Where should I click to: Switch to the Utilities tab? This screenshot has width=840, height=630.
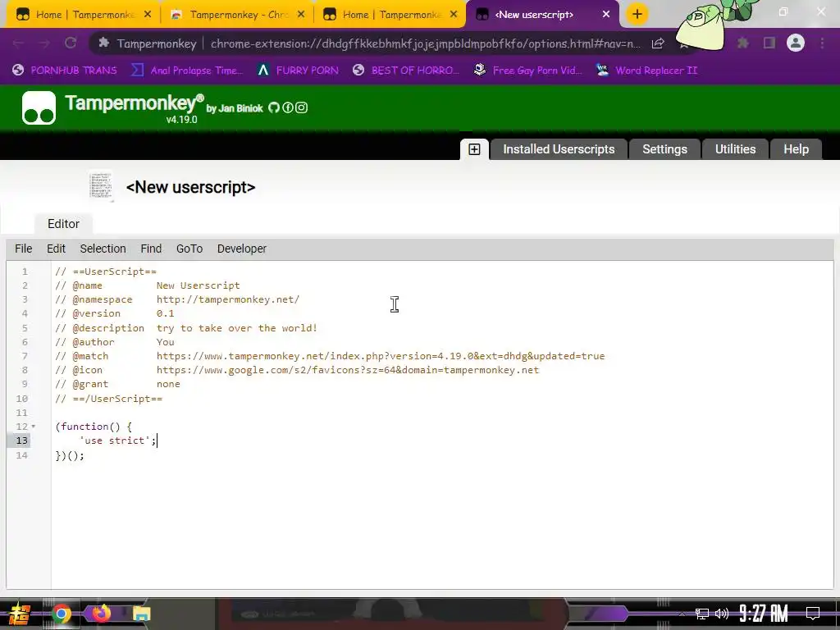(x=735, y=149)
